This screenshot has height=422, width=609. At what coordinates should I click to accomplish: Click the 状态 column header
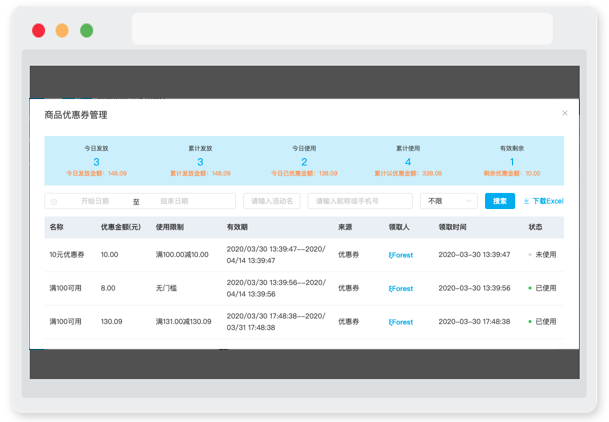tap(535, 227)
